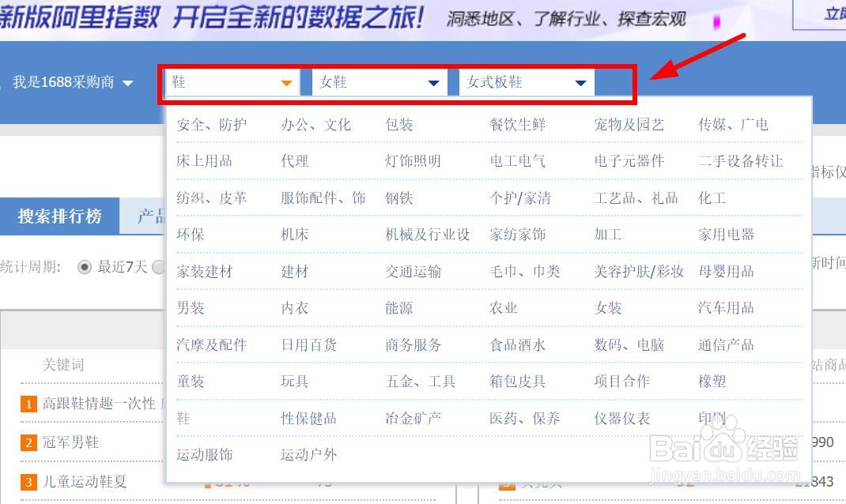Select 代理 from category list
This screenshot has height=504, width=846.
coord(295,161)
